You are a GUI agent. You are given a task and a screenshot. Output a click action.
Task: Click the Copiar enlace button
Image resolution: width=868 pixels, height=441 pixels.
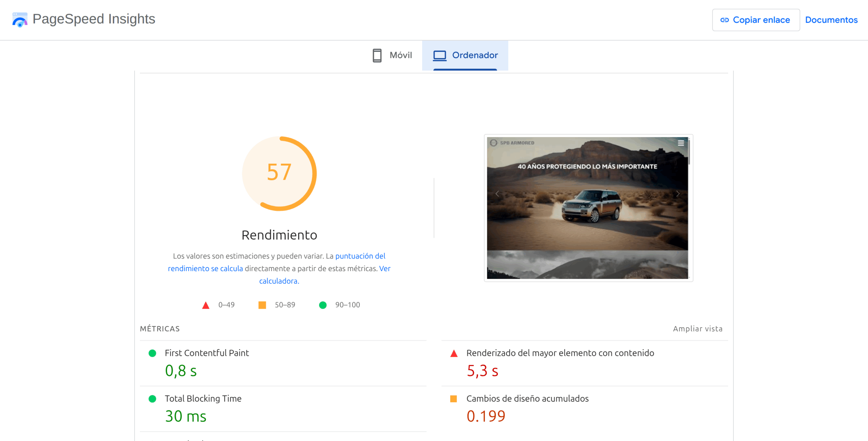click(x=756, y=20)
